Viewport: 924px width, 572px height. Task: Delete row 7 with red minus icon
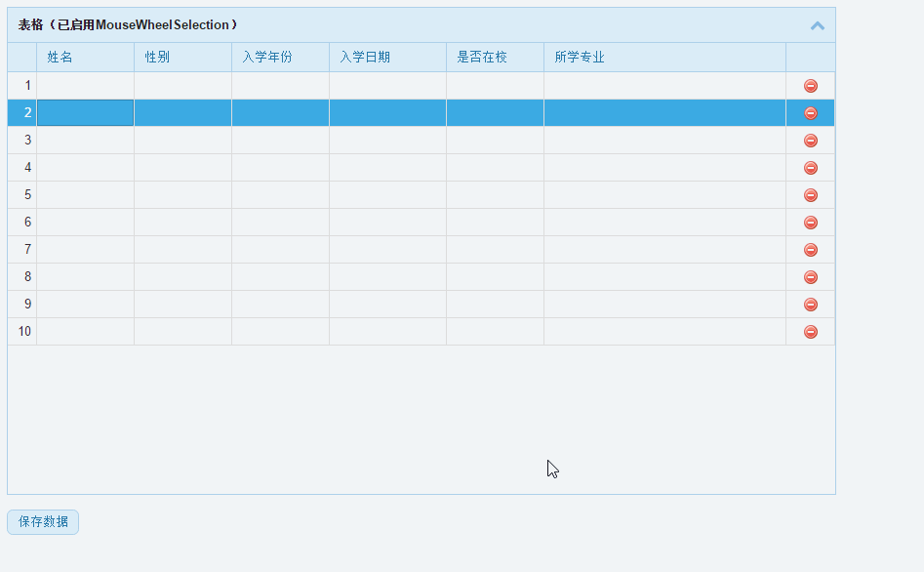click(810, 250)
